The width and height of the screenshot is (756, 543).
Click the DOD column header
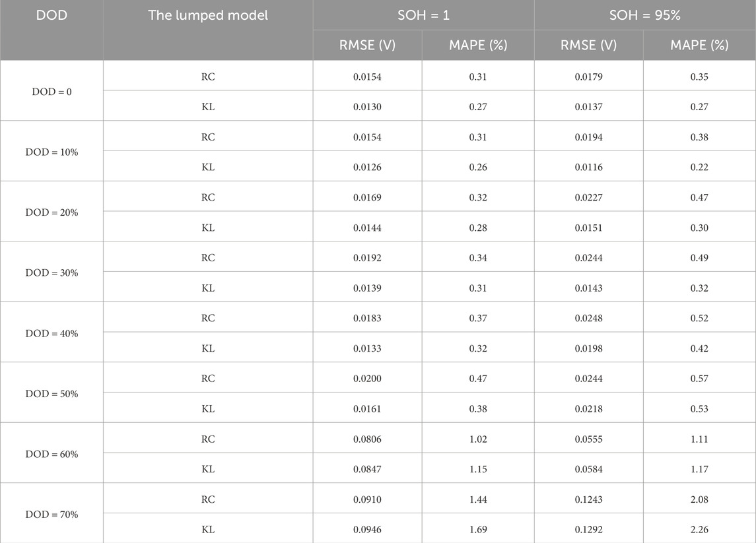[x=52, y=16]
